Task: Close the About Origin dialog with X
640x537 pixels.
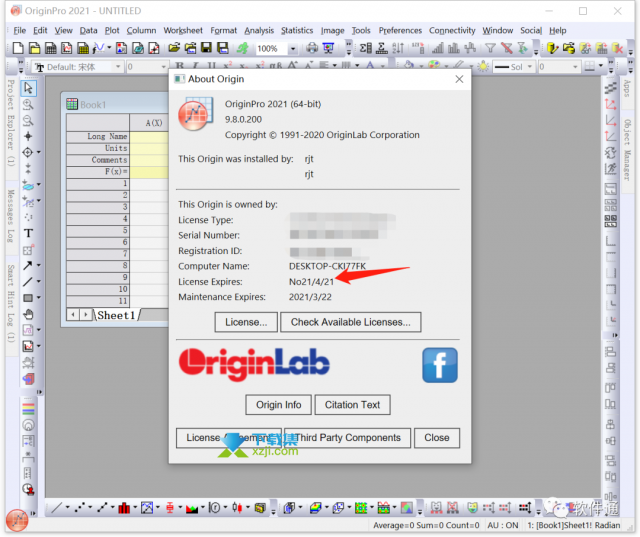Action: [x=459, y=79]
